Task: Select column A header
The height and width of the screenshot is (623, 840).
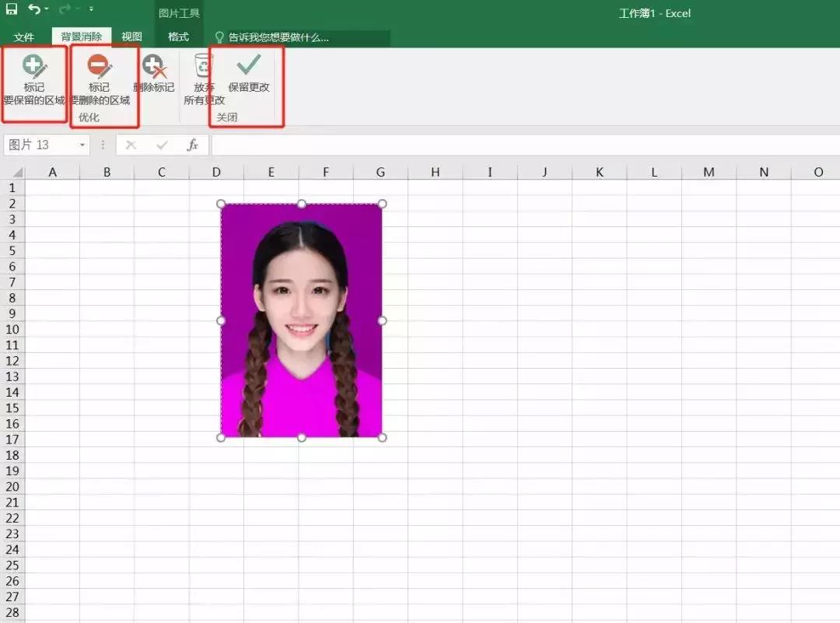Action: pyautogui.click(x=53, y=172)
